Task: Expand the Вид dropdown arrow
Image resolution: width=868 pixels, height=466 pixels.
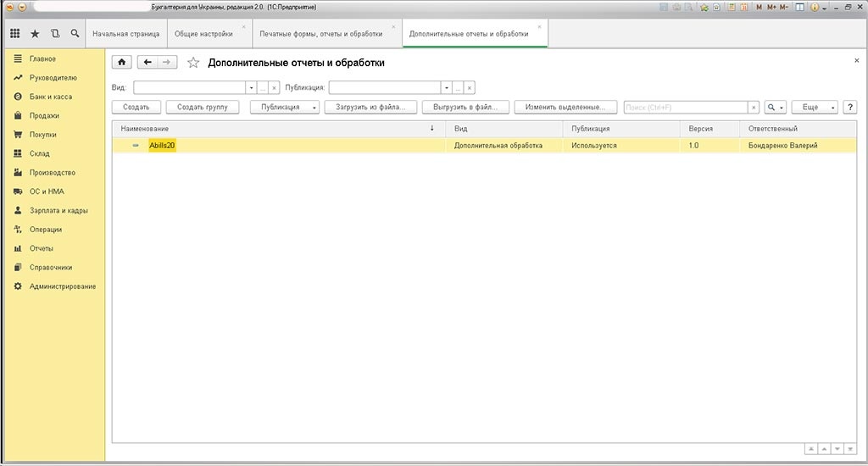Action: tap(251, 87)
